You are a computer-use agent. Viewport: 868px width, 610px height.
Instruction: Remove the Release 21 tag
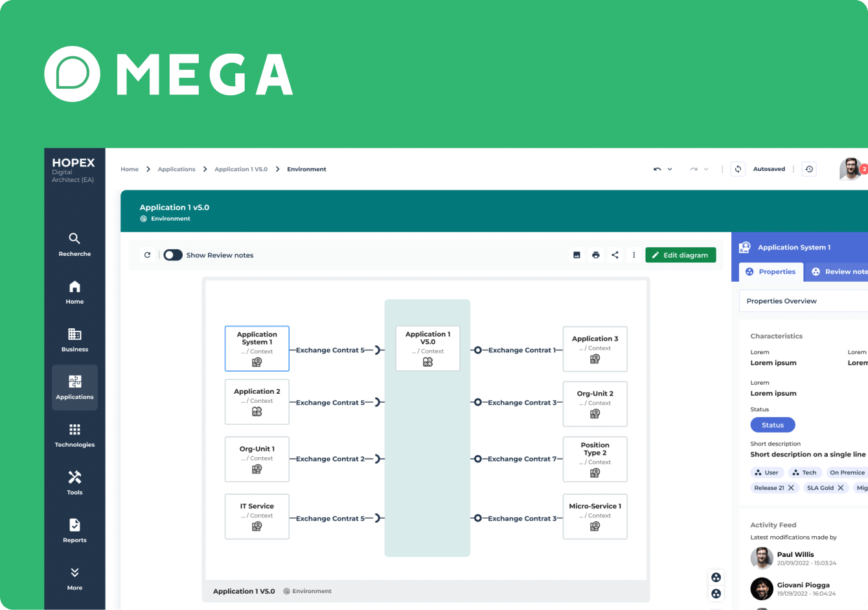[791, 488]
